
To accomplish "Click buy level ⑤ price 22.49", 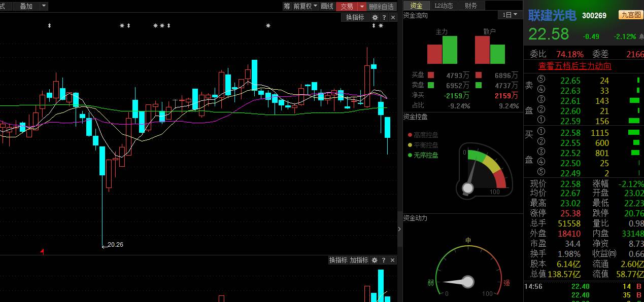I will coord(570,173).
